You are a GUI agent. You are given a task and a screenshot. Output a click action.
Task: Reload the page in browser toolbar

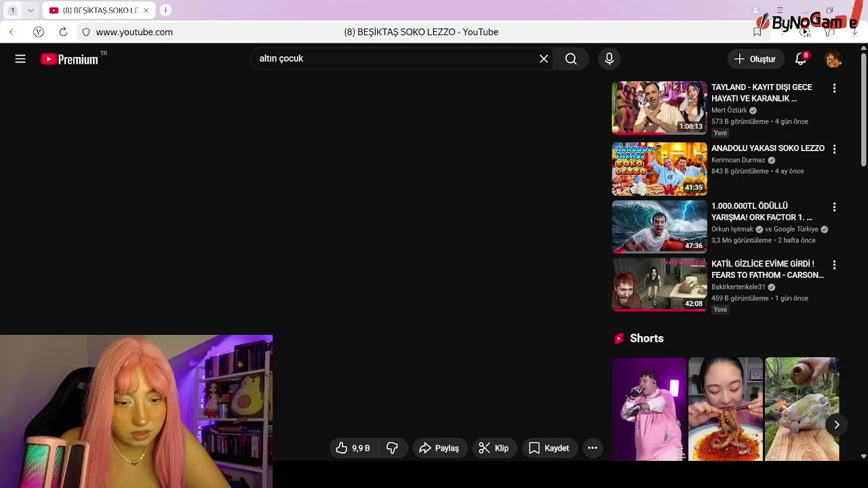coord(63,32)
